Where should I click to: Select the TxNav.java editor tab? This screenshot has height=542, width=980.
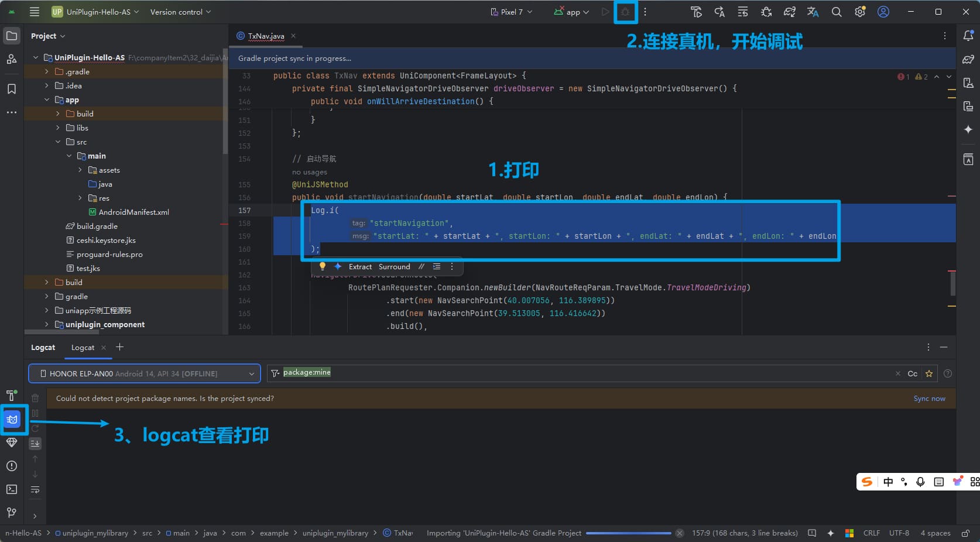tap(266, 36)
